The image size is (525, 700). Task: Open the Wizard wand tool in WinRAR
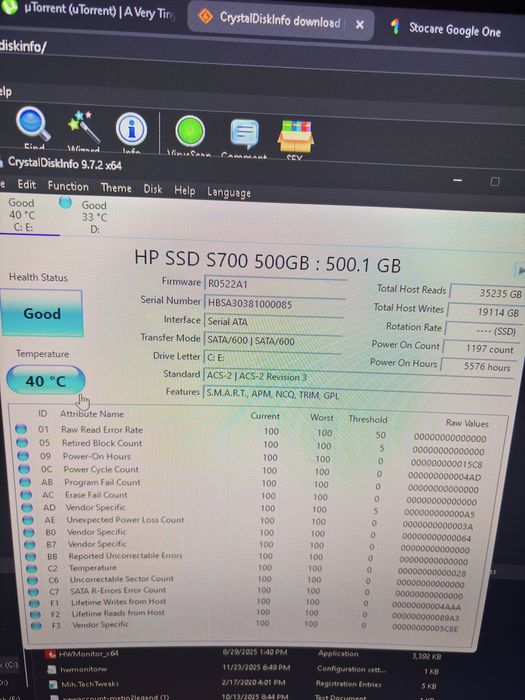coord(84,126)
